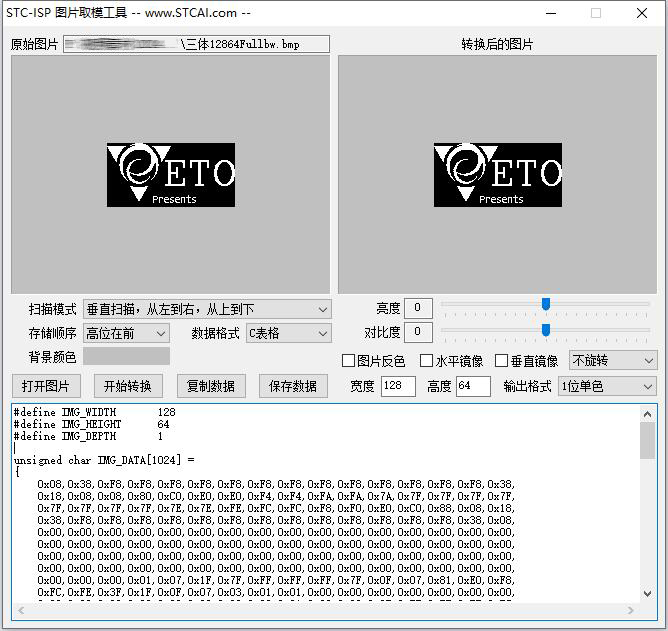Click the 打开图片 button
The image size is (668, 631).
pyautogui.click(x=46, y=386)
